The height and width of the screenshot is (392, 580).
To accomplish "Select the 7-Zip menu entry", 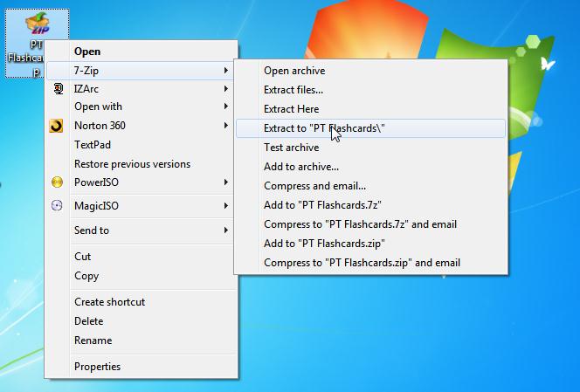I will (x=141, y=70).
